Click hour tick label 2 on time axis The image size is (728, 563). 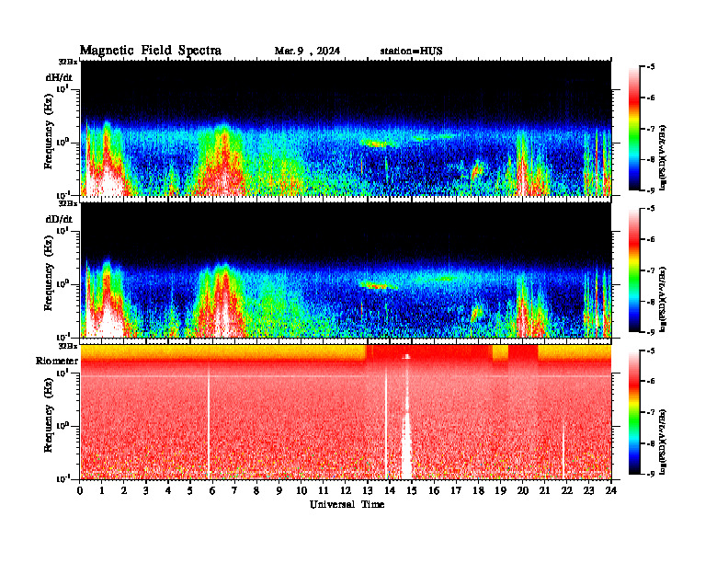tap(124, 490)
